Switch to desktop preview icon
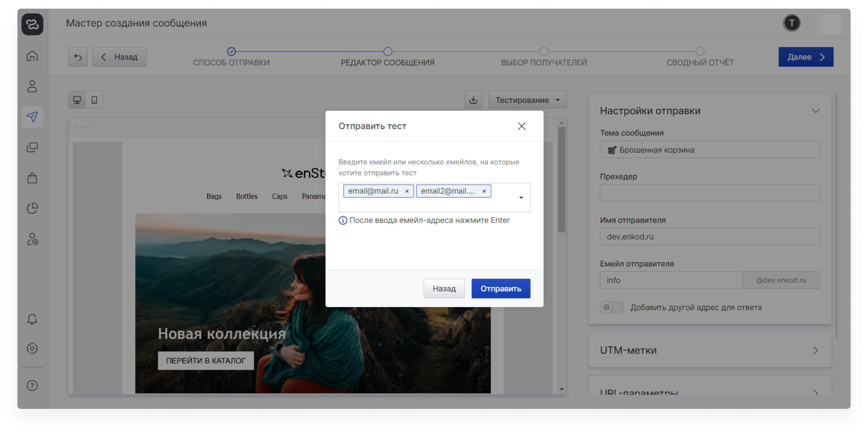The image size is (868, 435). tap(77, 100)
